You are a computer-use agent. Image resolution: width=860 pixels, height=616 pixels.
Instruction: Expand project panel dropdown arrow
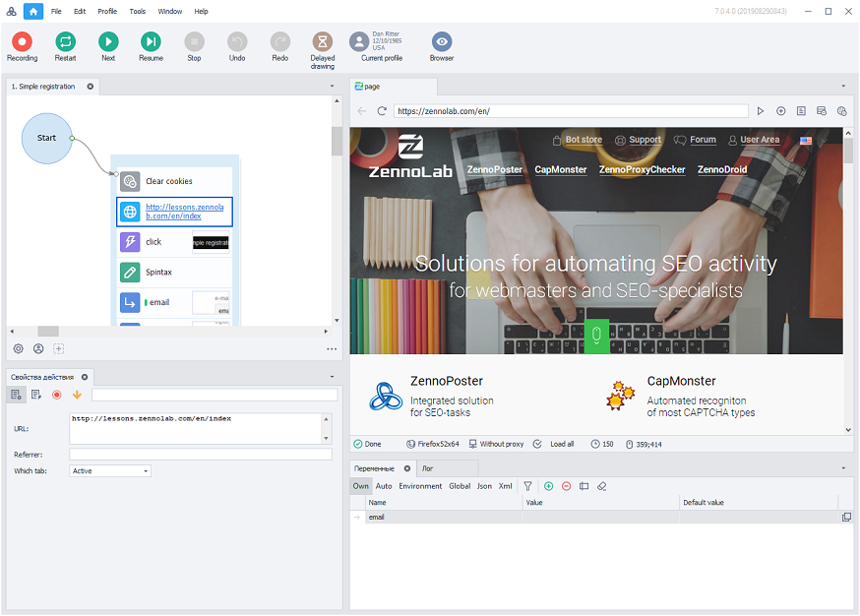click(332, 87)
